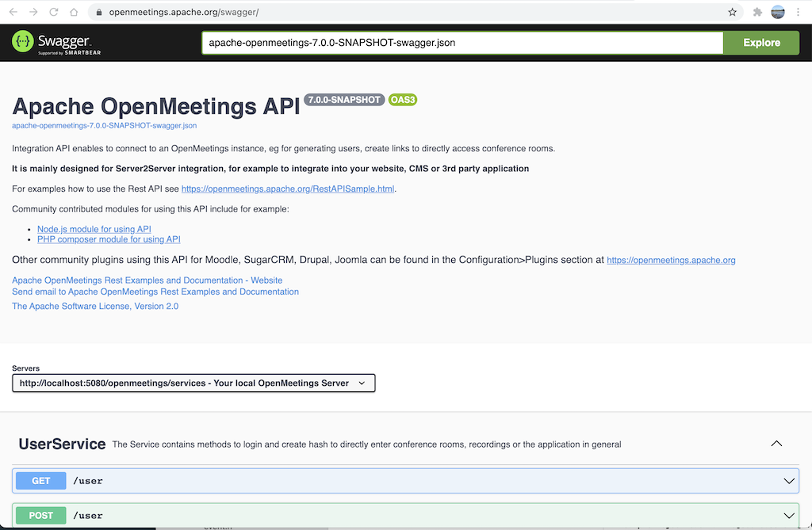Click the browser forward arrow
The width and height of the screenshot is (812, 530).
click(33, 12)
